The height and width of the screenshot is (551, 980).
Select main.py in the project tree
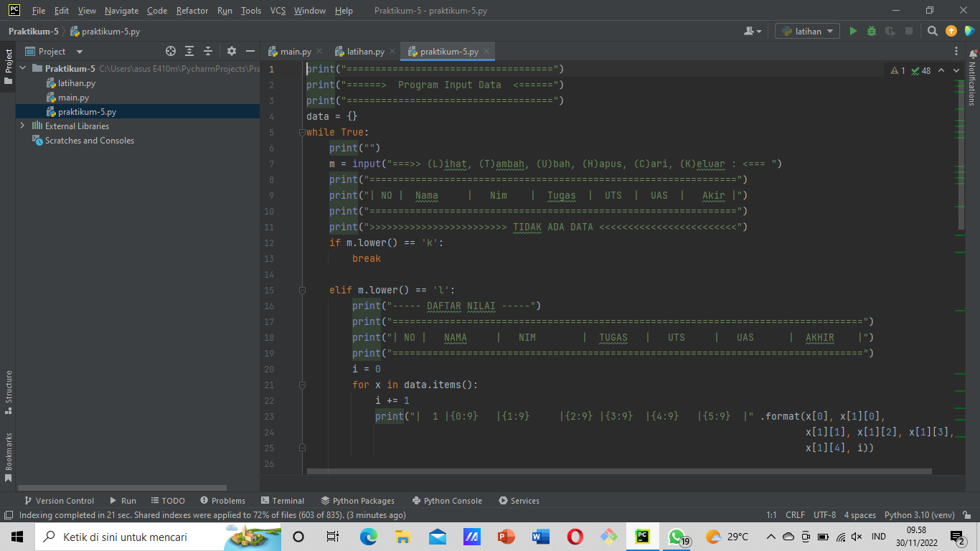coord(74,98)
